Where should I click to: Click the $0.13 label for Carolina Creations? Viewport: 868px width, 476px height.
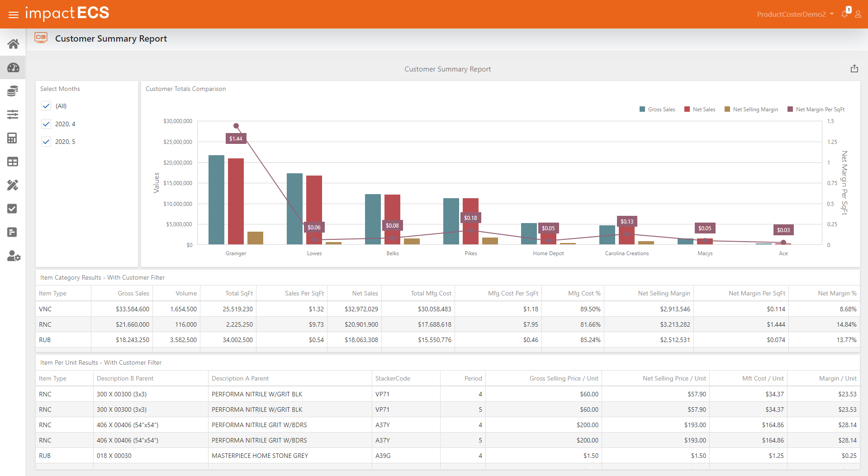tap(627, 222)
